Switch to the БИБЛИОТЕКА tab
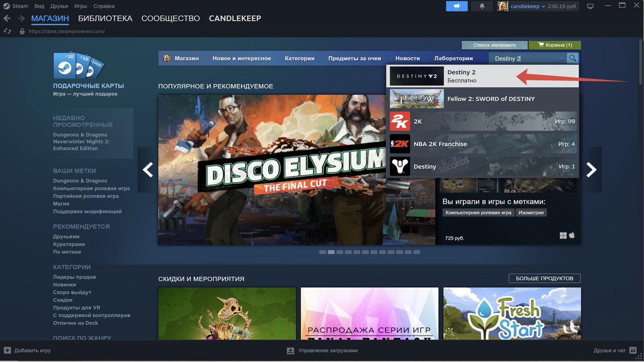This screenshot has height=362, width=644. click(x=105, y=18)
